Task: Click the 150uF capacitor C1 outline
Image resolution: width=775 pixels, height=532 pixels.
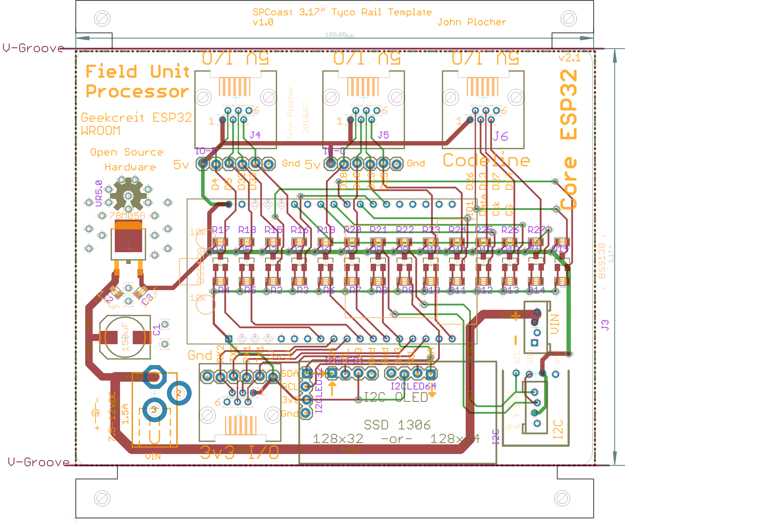Action: [x=125, y=337]
